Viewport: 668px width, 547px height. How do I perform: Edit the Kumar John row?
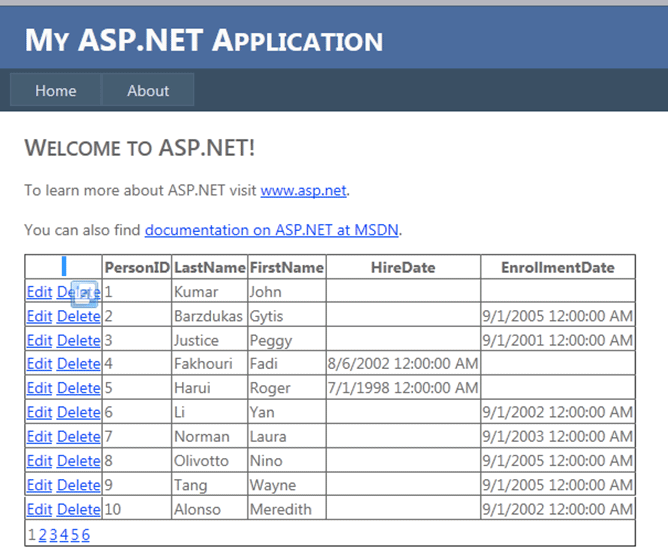click(x=39, y=292)
